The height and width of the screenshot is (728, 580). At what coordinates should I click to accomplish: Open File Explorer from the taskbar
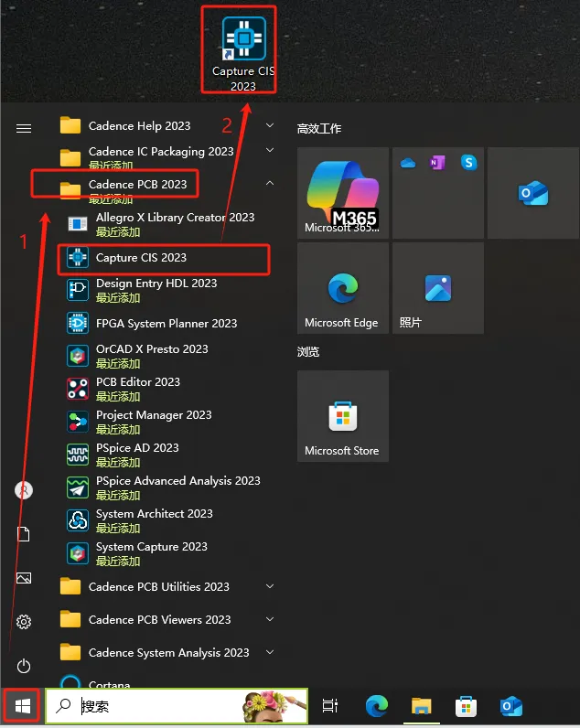coord(421,706)
